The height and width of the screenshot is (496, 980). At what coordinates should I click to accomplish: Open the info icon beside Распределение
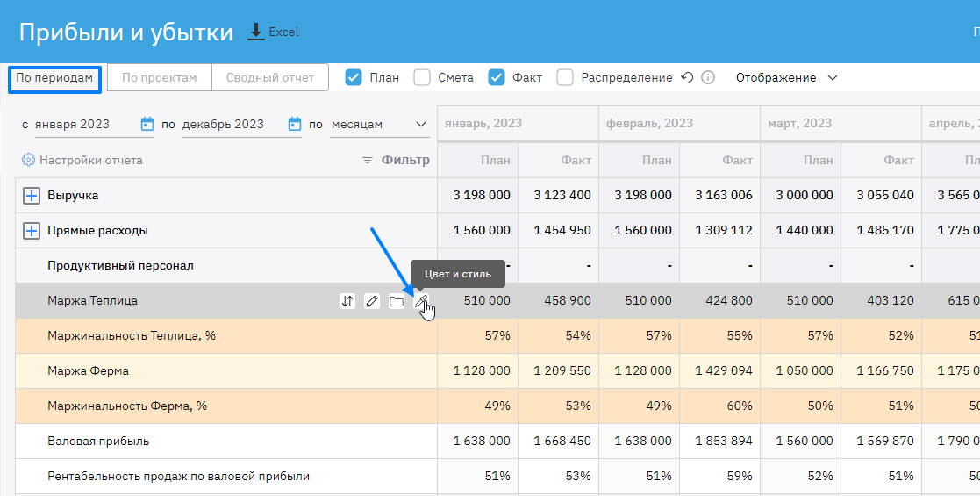(x=707, y=77)
